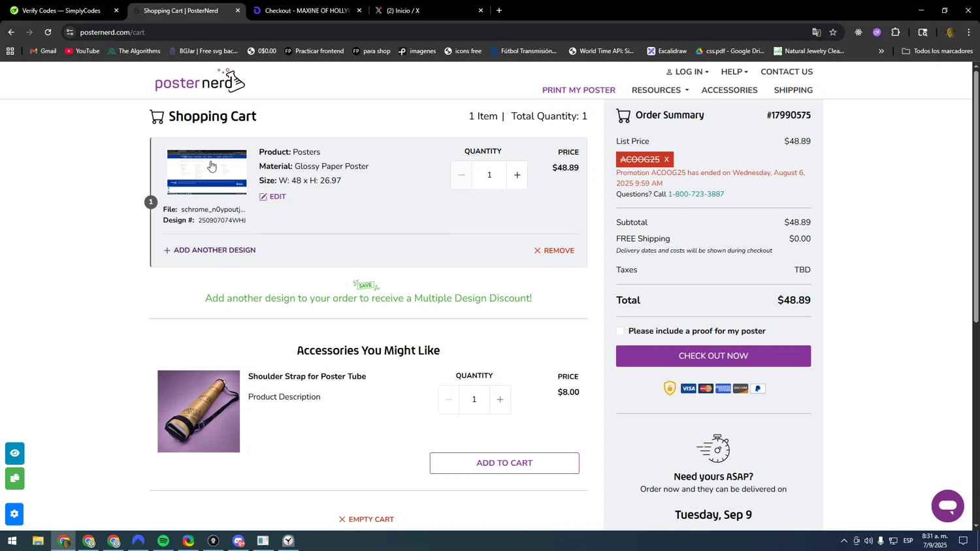This screenshot has width=980, height=551.
Task: Call the 1-800-723-3887 phone link
Action: (696, 194)
